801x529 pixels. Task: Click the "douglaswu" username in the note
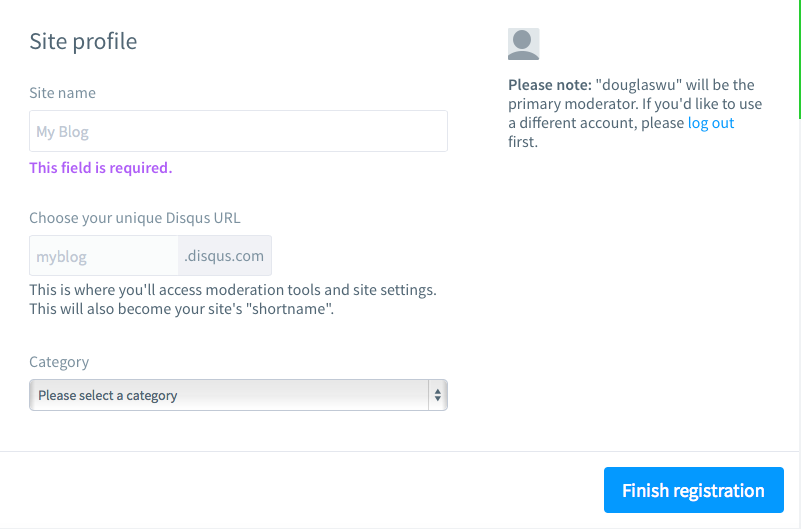click(639, 85)
